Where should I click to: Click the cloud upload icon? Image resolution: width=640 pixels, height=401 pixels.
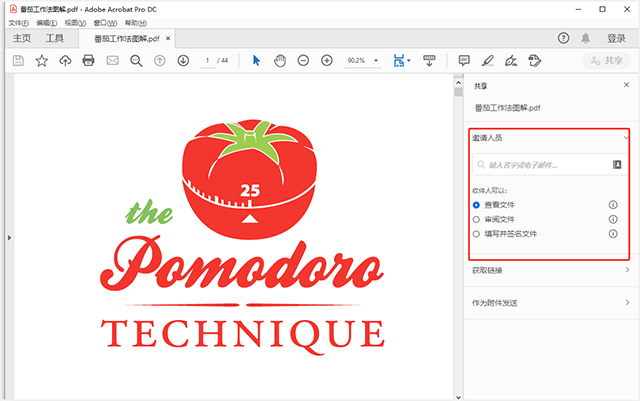(65, 61)
